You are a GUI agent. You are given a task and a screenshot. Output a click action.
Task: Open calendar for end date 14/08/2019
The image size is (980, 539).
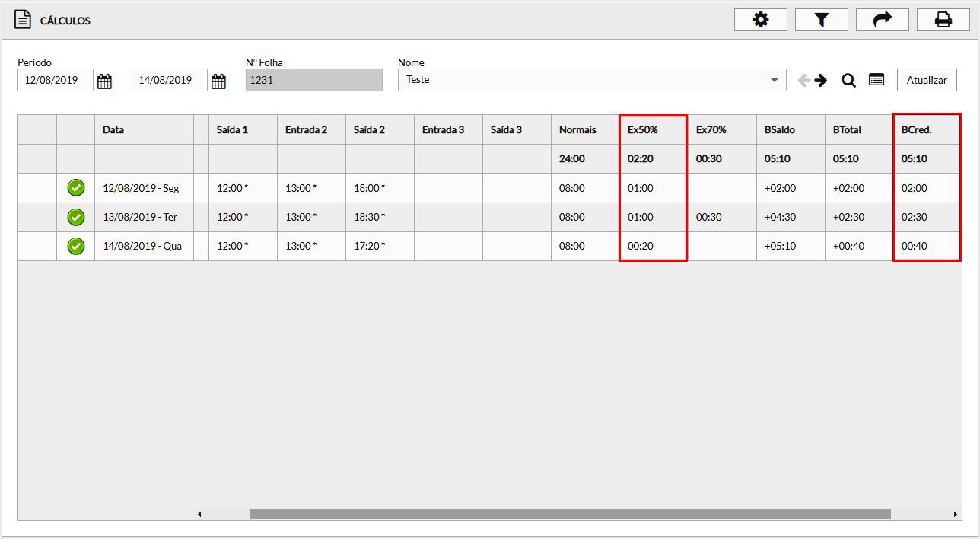pos(218,81)
